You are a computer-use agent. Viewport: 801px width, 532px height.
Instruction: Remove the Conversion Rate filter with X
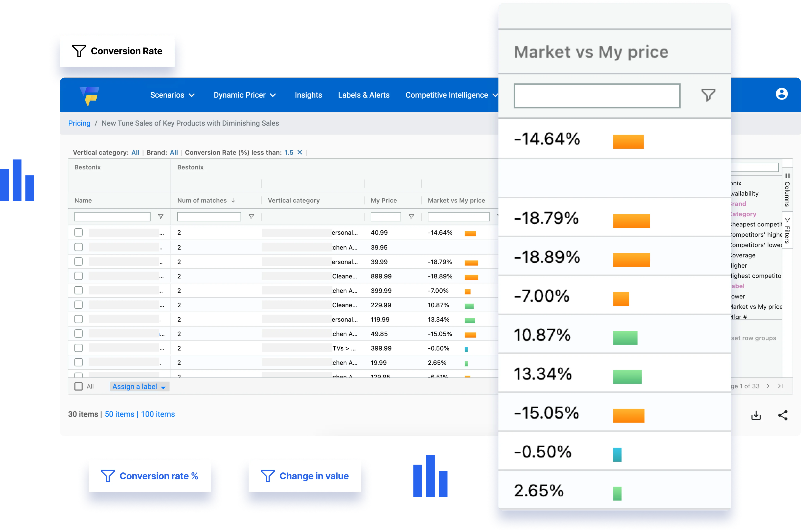300,152
